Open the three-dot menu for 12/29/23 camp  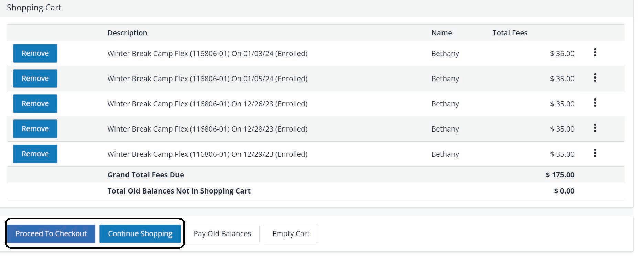(x=595, y=153)
